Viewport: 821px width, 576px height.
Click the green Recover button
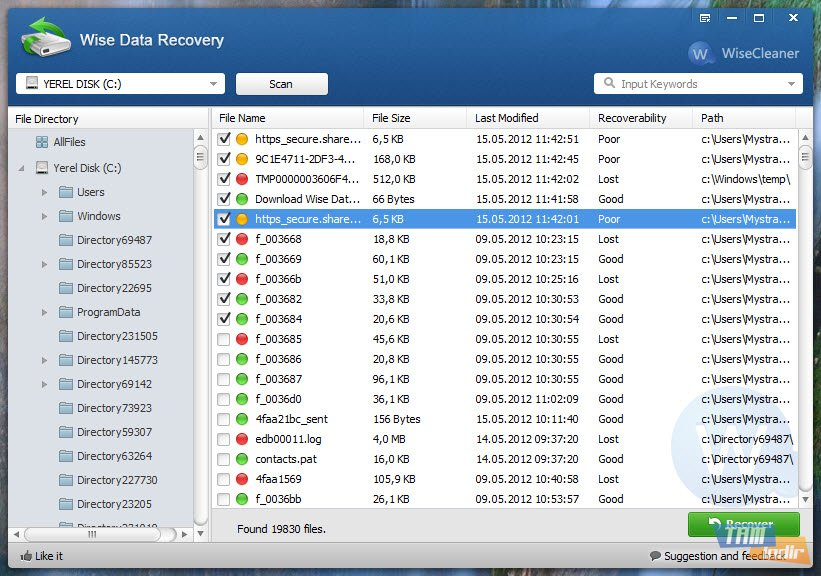[x=742, y=524]
